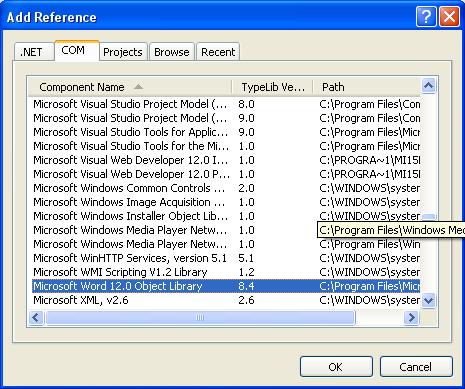This screenshot has width=465, height=389.
Task: Select Microsoft WinHTTP Services, version 5.1 row
Action: [x=226, y=258]
